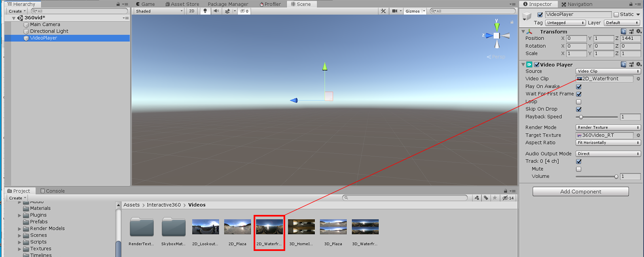Open the Shaded draw mode dropdown
This screenshot has height=257, width=644.
point(159,11)
